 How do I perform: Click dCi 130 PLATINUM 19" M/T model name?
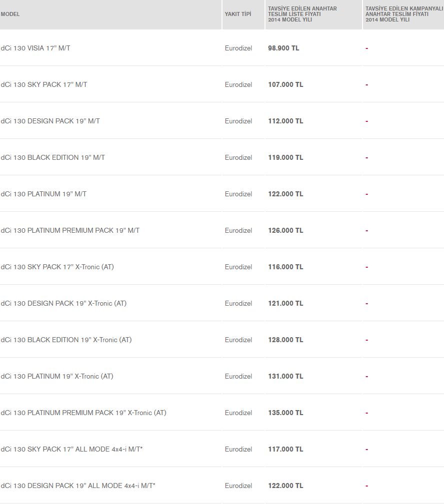[x=43, y=194]
